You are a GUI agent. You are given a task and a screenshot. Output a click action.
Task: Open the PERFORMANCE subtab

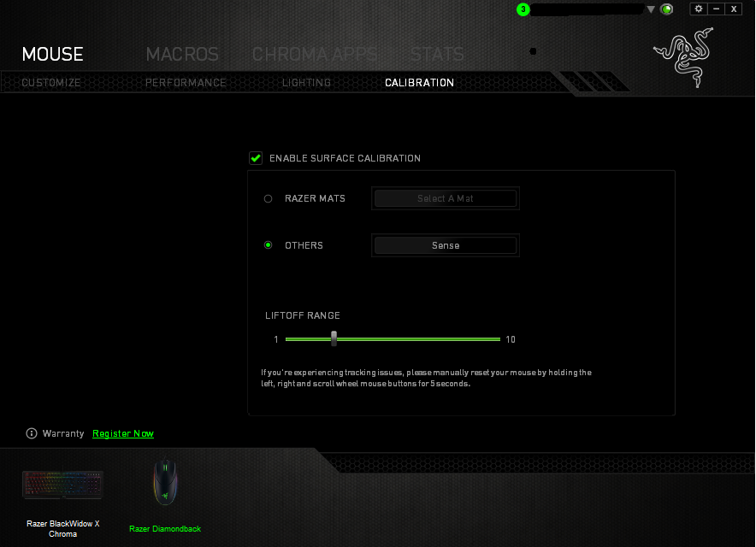point(186,82)
